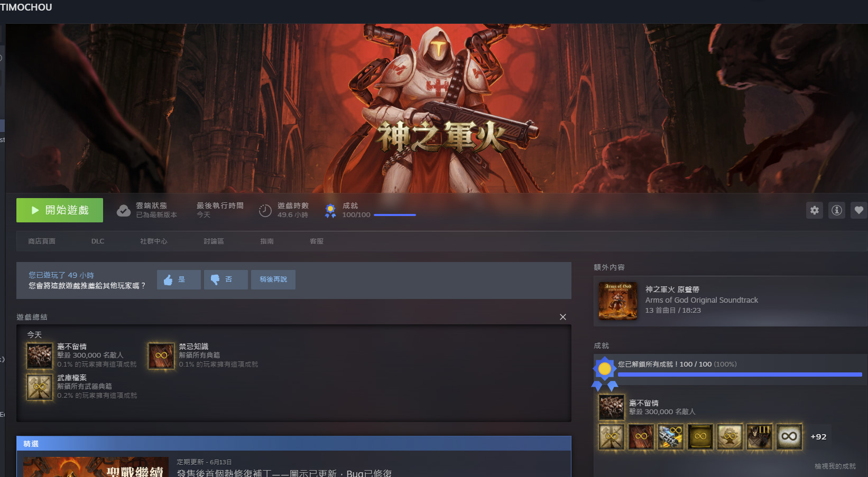Click the 毫不留情 achievement icon in 遊戲總結
The width and height of the screenshot is (868, 477).
click(x=40, y=356)
